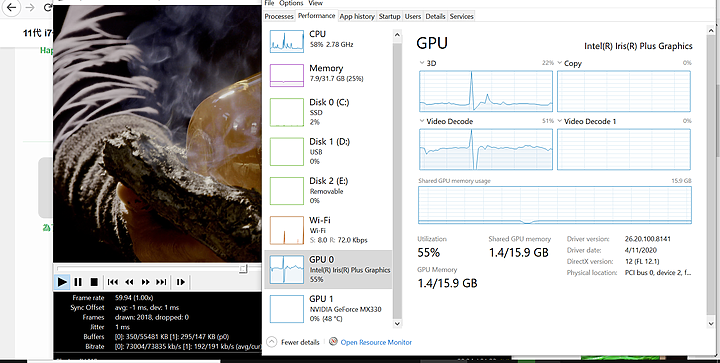The height and width of the screenshot is (363, 720).
Task: Open the Users tab
Action: click(x=412, y=16)
